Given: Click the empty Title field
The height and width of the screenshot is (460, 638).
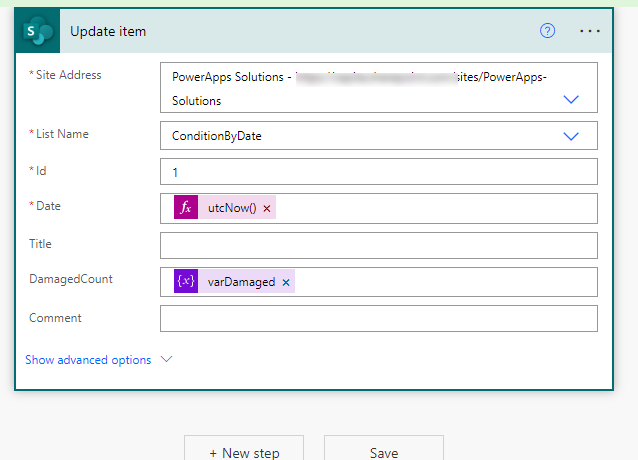Looking at the screenshot, I should (x=378, y=245).
